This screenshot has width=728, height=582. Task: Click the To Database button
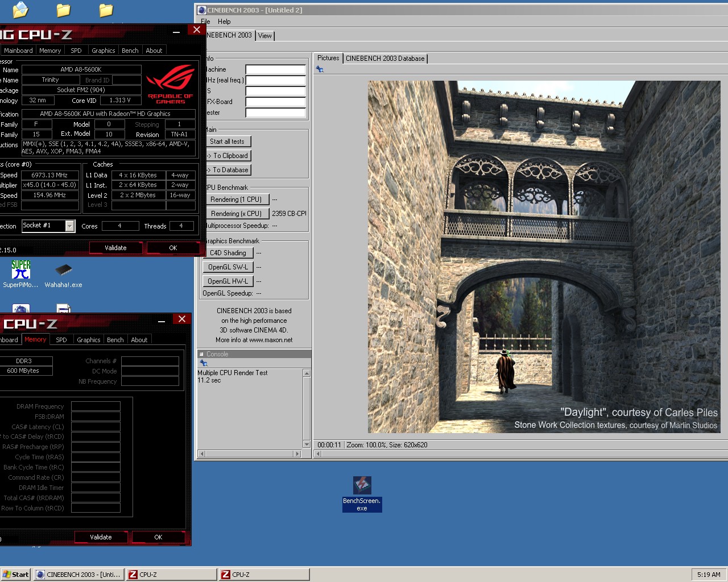(227, 170)
